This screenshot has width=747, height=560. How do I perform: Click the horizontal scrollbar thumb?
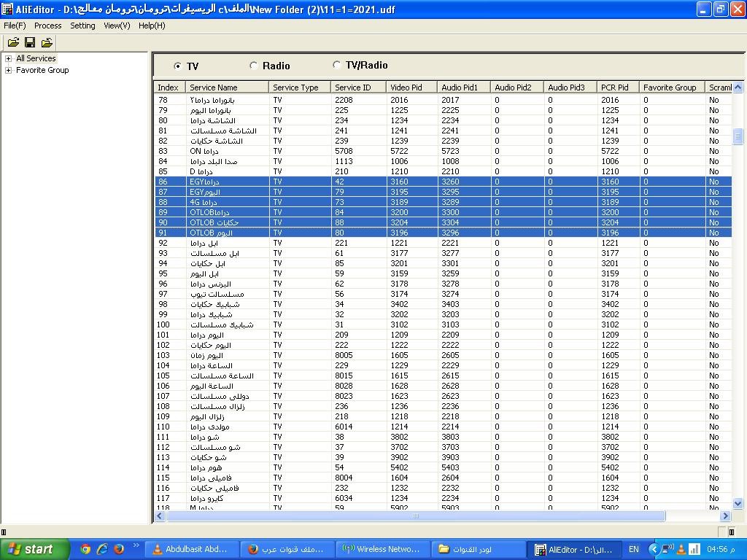coord(416,516)
